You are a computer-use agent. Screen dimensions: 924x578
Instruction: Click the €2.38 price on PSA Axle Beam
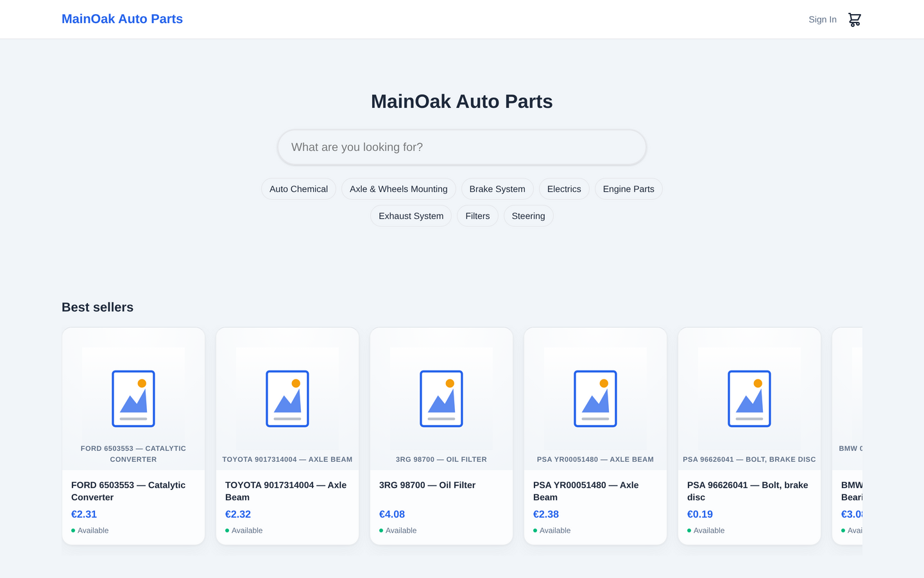pos(546,514)
